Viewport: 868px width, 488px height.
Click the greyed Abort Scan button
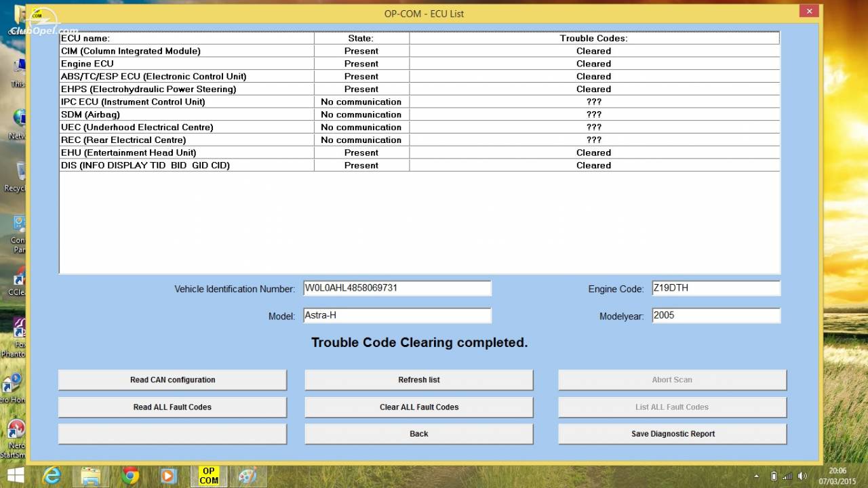tap(672, 380)
